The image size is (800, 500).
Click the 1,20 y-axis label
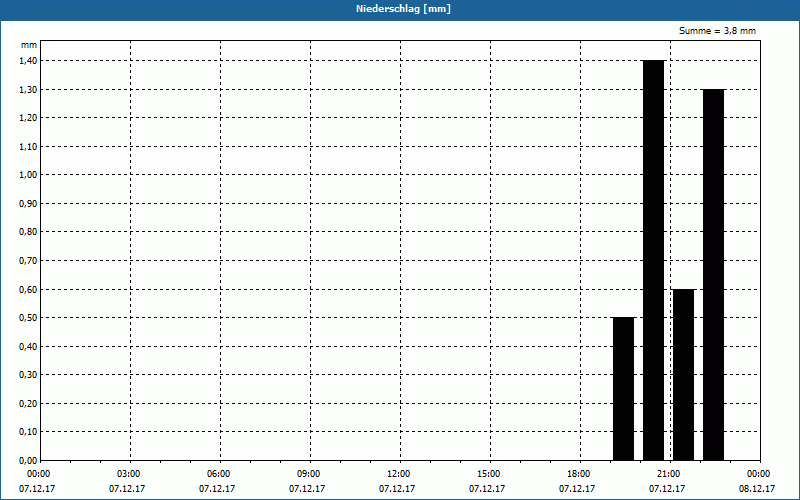click(x=28, y=118)
